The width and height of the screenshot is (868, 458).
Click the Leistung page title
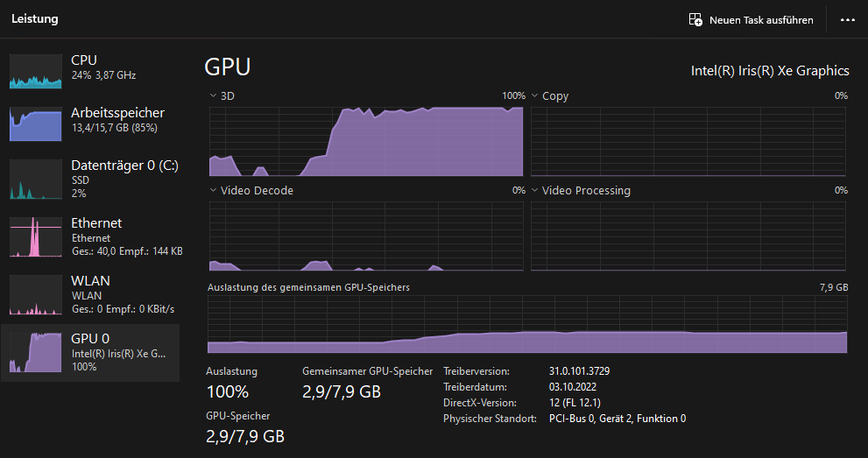[35, 18]
